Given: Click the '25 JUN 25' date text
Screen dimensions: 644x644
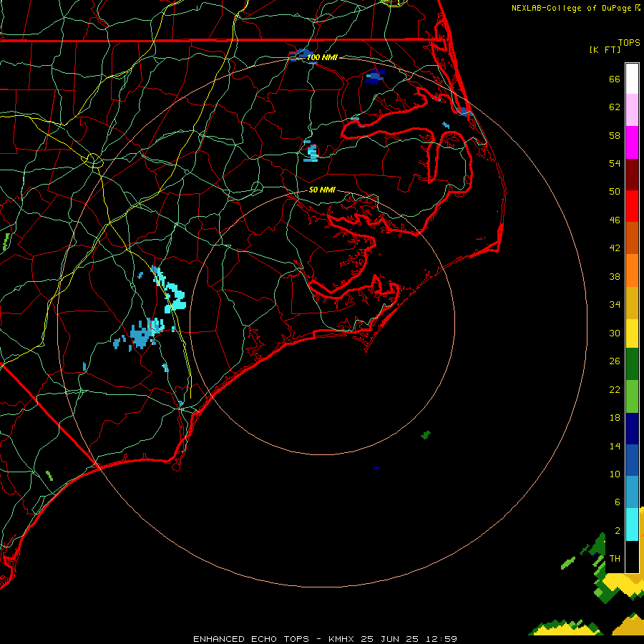Looking at the screenshot, I should [390, 639].
